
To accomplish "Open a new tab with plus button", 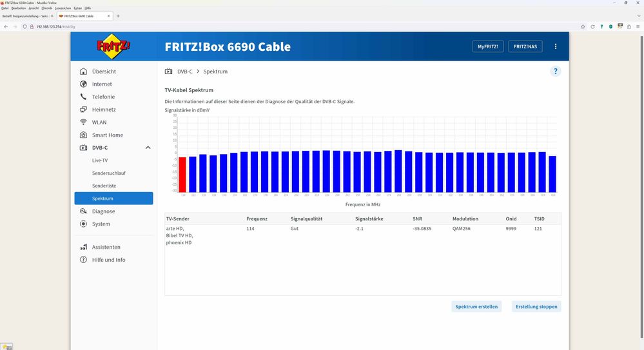I will [x=118, y=16].
